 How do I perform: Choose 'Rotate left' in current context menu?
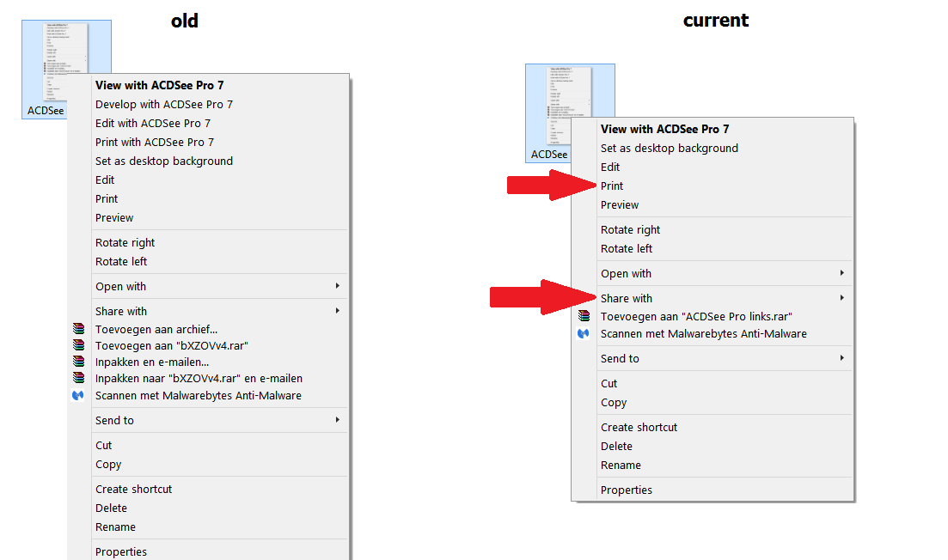[627, 248]
